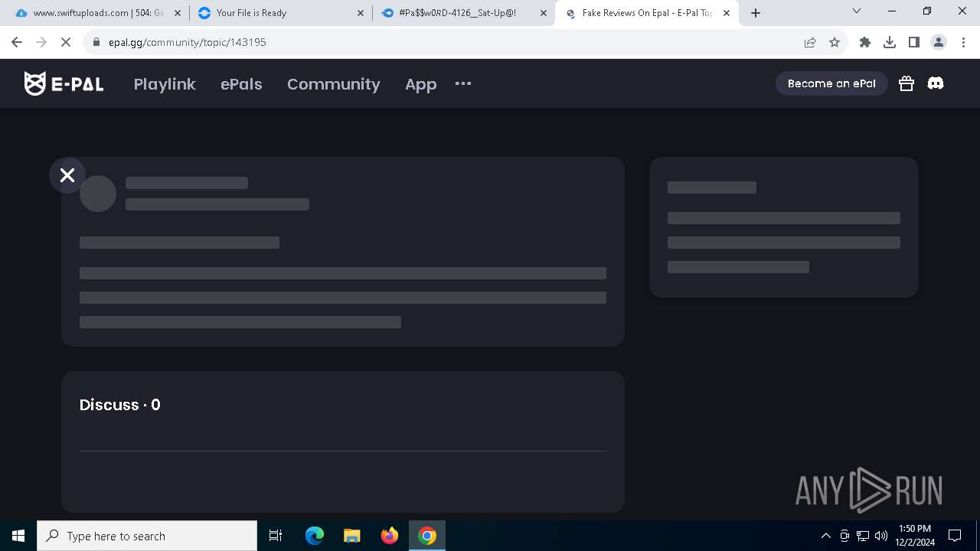Launch Firefox from taskbar
The width and height of the screenshot is (980, 551).
390,536
